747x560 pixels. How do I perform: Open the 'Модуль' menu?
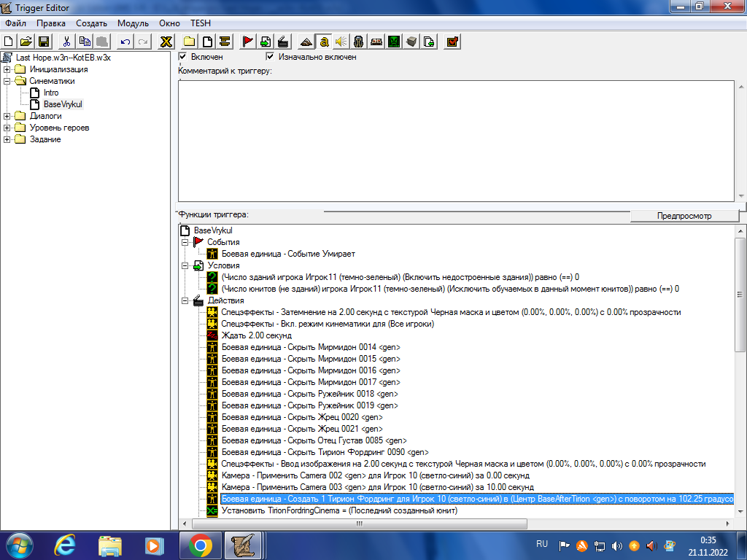133,23
